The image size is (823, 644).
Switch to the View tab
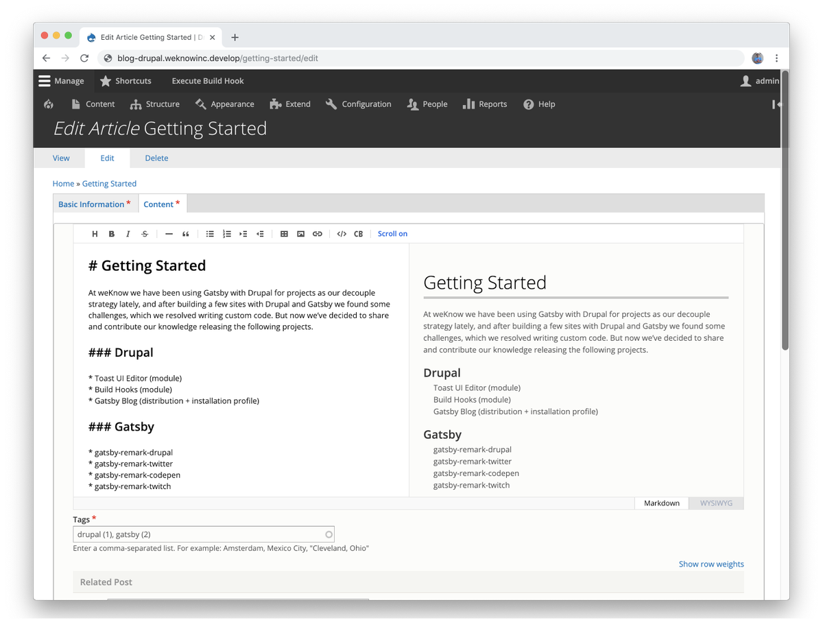pyautogui.click(x=61, y=158)
